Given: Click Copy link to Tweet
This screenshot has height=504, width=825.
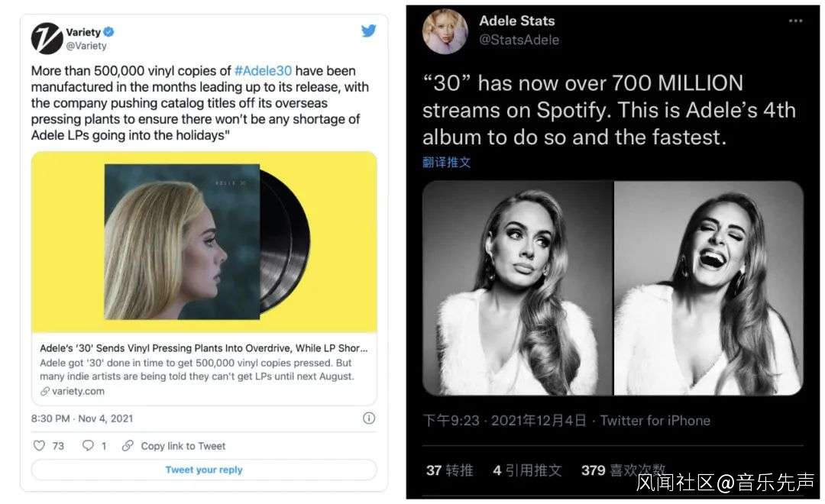Looking at the screenshot, I should click(x=183, y=446).
